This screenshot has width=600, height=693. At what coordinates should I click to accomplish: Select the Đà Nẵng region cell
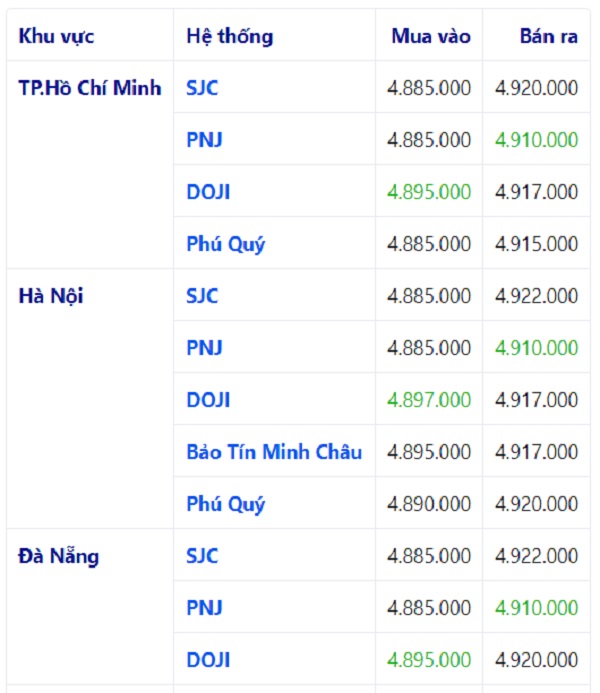59,556
